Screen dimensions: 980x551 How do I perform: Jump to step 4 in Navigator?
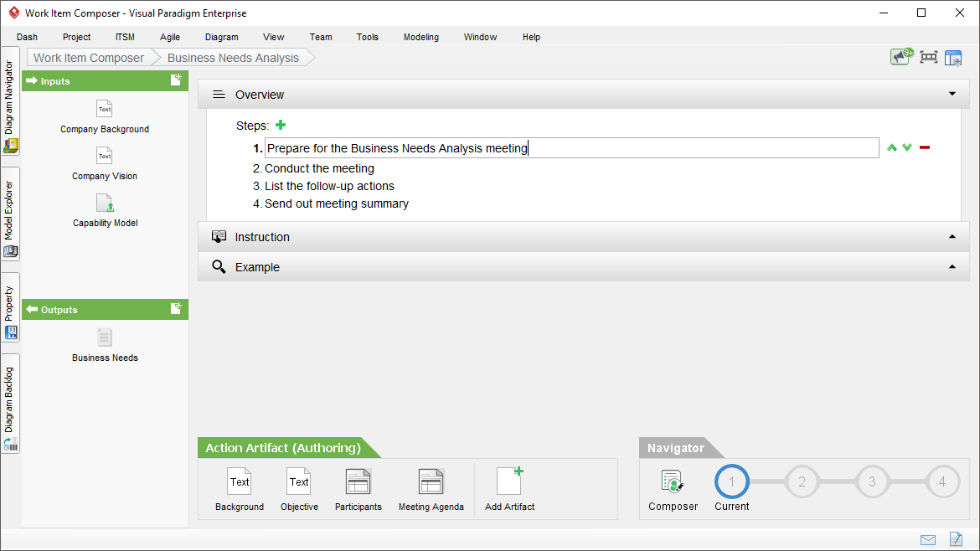pos(941,481)
